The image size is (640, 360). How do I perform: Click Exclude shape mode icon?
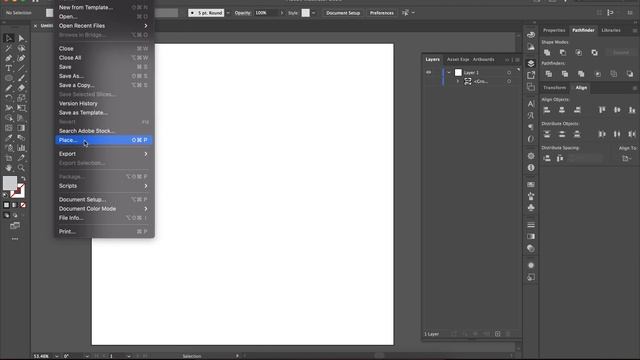(595, 53)
